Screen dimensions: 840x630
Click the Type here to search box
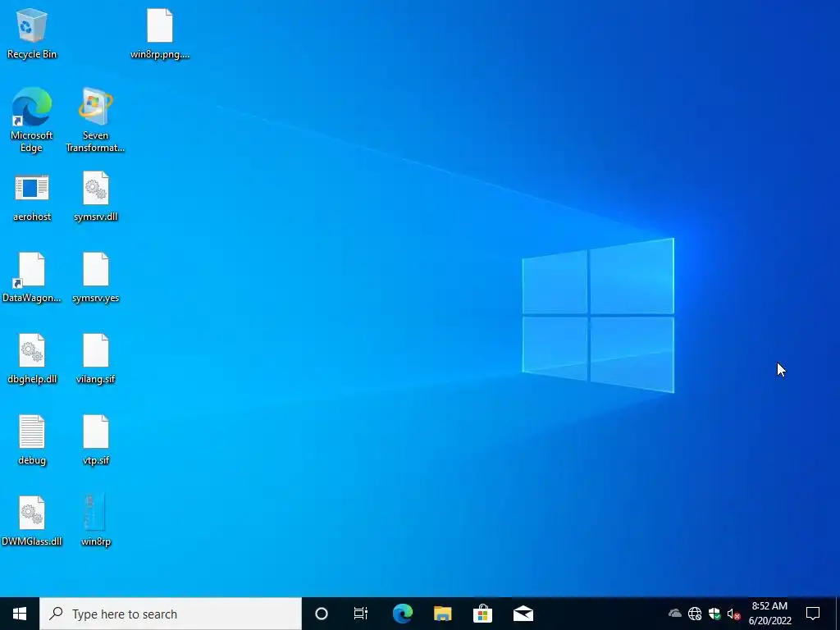171,614
